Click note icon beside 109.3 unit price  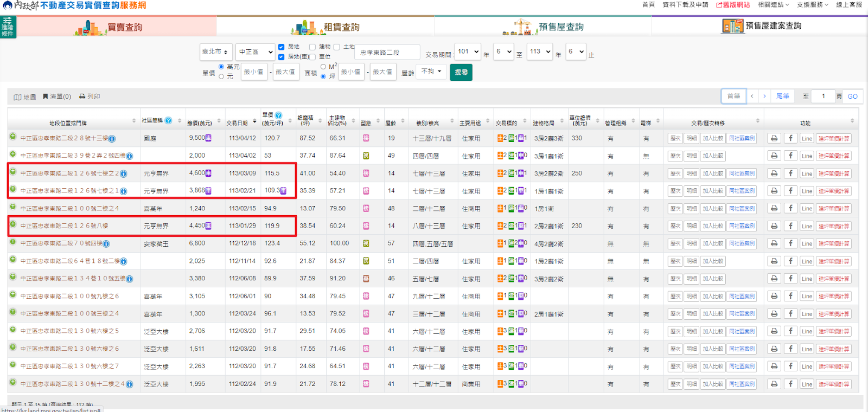point(283,191)
